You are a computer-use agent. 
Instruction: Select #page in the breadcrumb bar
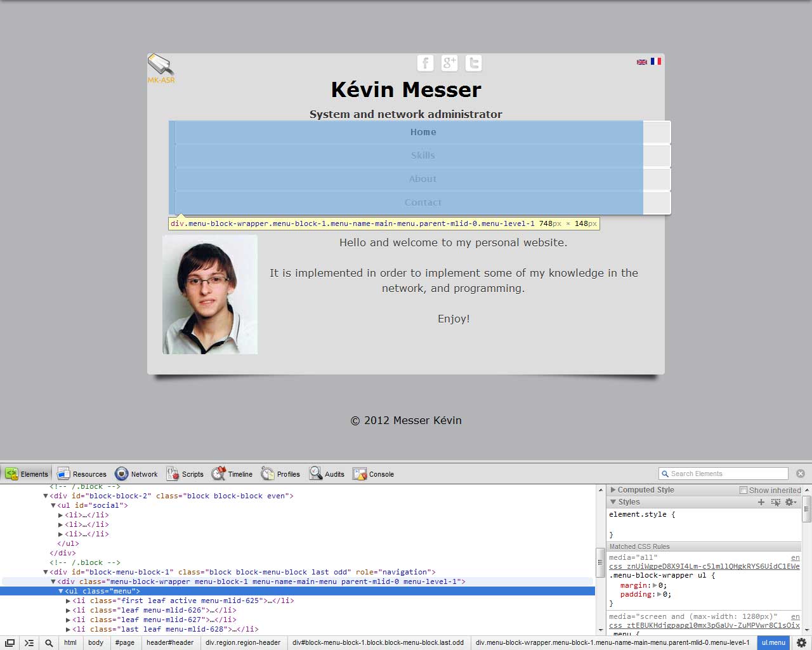(125, 642)
